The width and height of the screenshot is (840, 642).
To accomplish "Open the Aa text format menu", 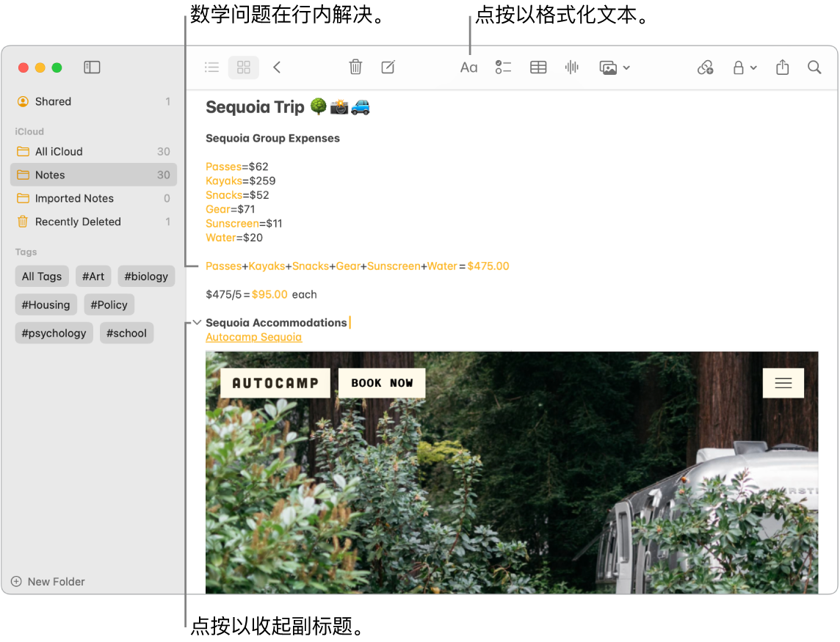I will [x=468, y=68].
